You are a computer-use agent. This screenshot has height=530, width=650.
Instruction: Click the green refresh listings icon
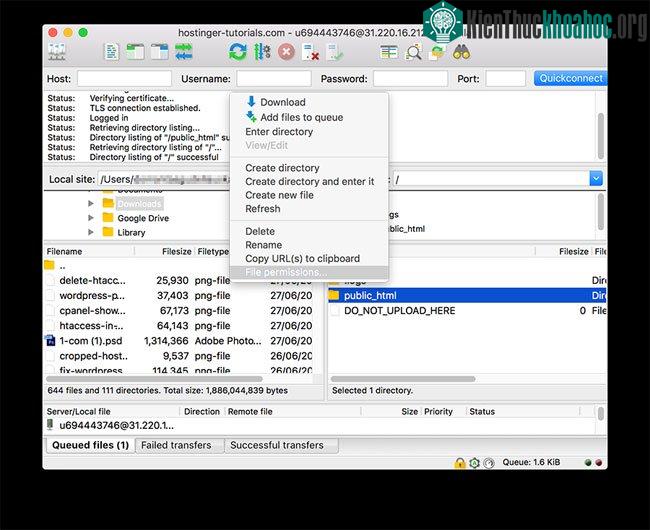tap(238, 52)
